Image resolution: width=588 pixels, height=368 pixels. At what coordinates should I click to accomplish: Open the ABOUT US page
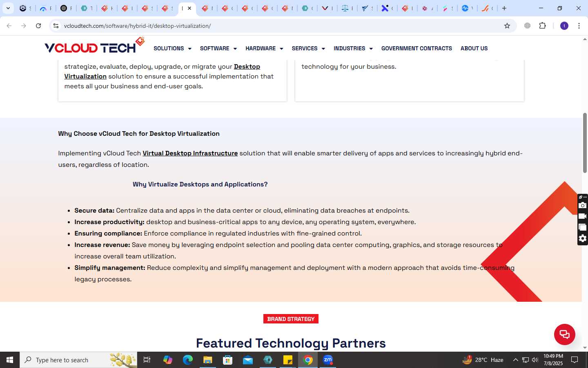pos(474,48)
